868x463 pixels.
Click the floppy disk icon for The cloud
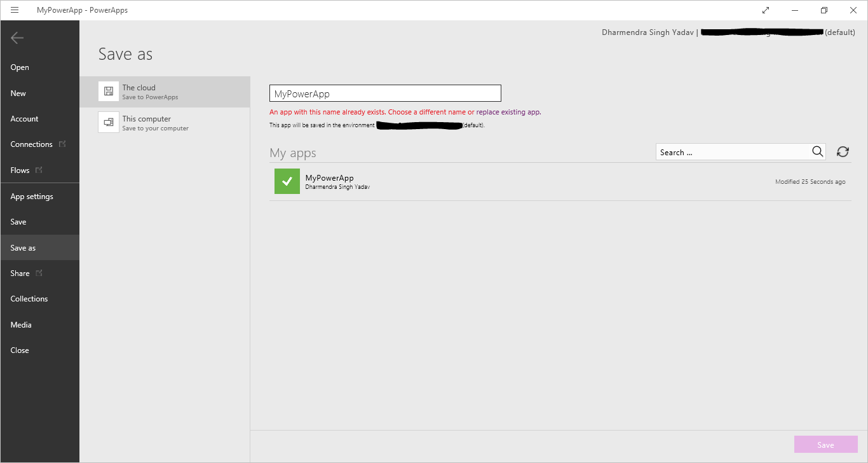[x=109, y=91]
